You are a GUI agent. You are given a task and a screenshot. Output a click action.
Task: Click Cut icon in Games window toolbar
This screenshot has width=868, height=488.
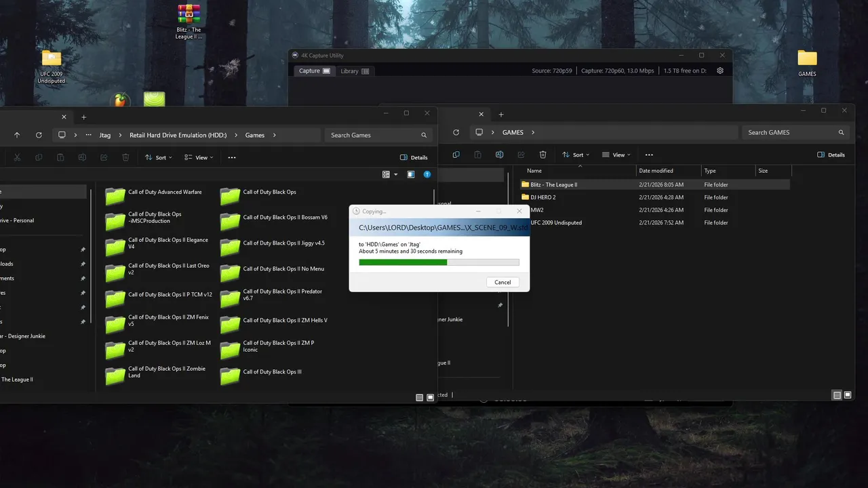click(18, 157)
